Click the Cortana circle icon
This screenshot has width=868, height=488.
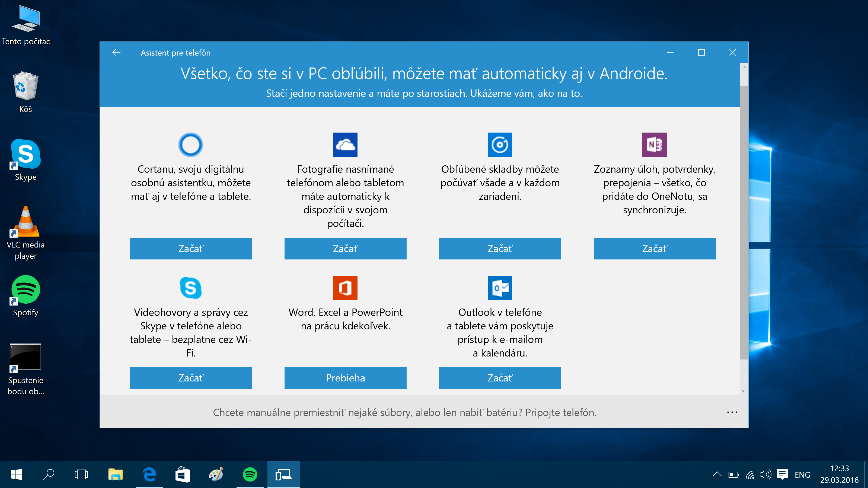[x=190, y=145]
